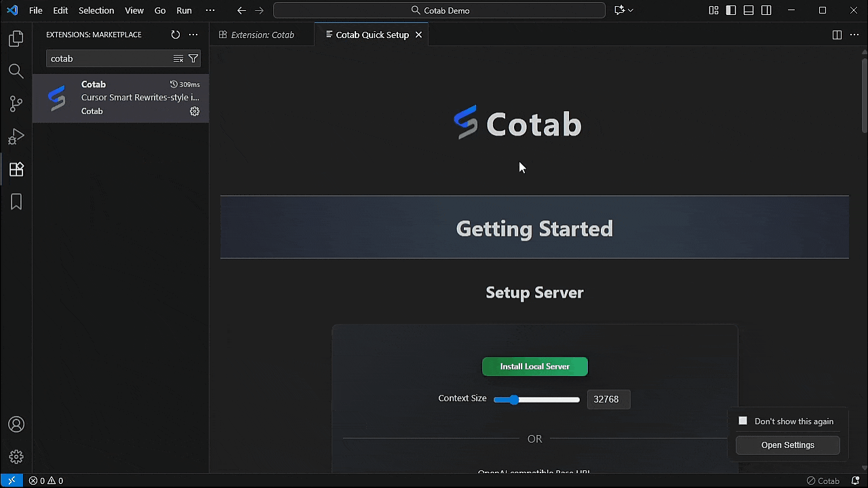868x488 pixels.
Task: Open the View menu
Action: (134, 10)
